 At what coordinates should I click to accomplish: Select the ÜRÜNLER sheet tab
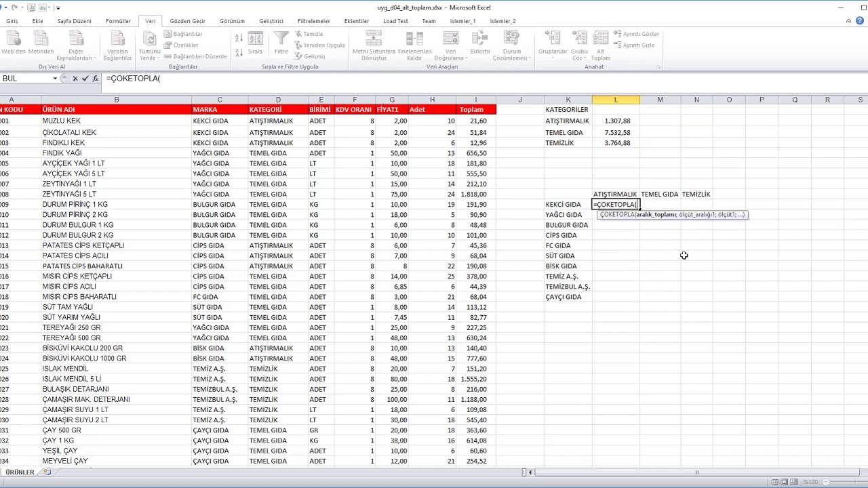(x=20, y=472)
